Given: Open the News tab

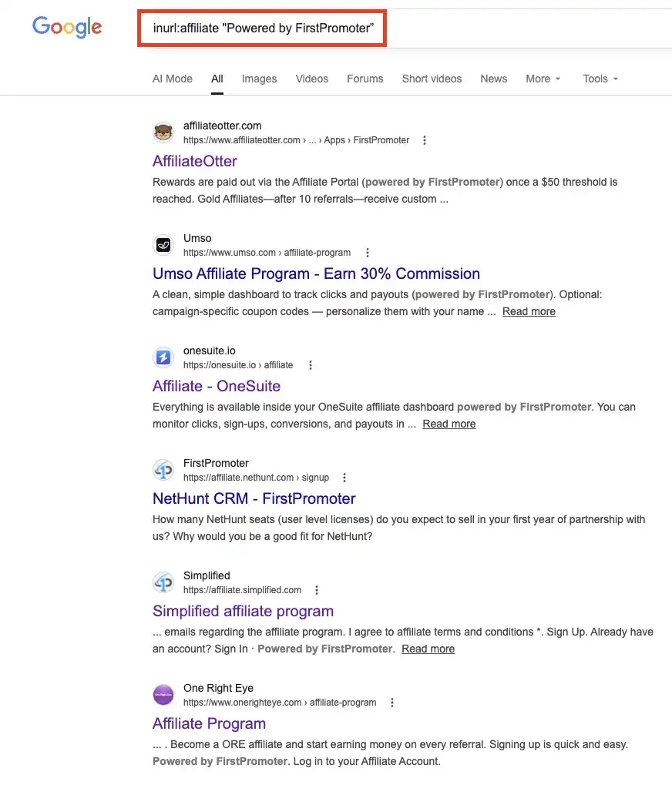Looking at the screenshot, I should coord(493,79).
